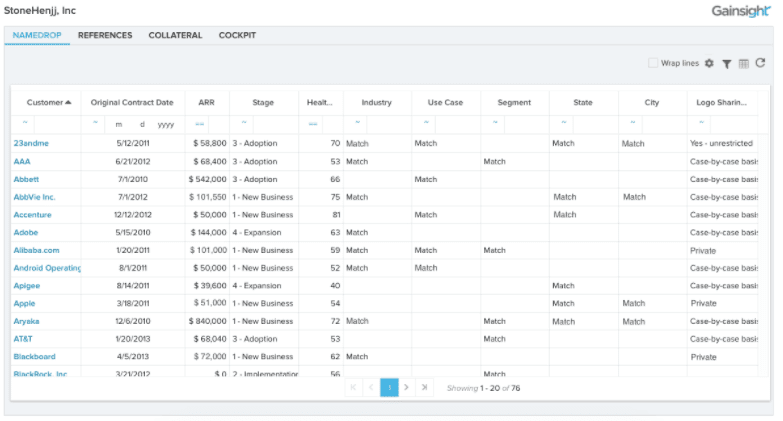
Task: Open the Customer filter operator dropdown
Action: click(x=24, y=123)
